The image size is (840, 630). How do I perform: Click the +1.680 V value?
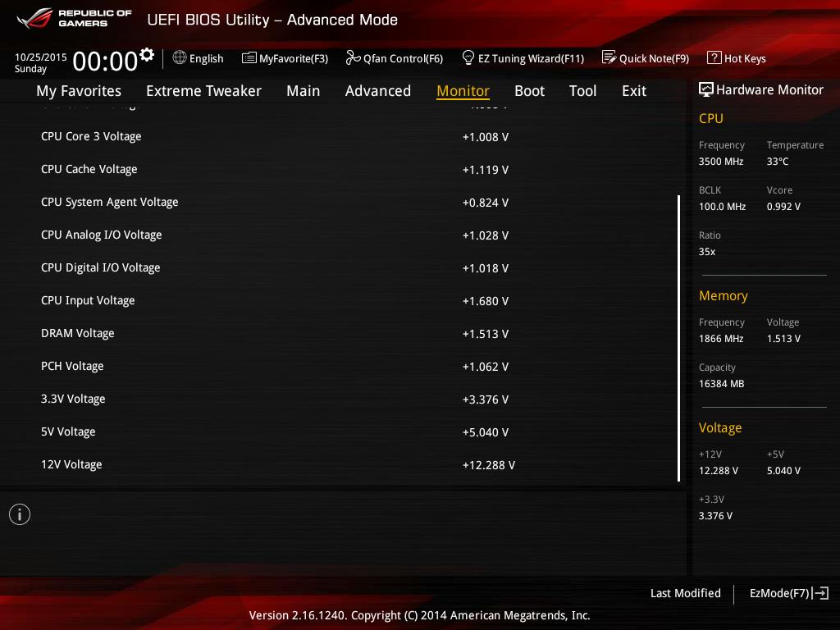point(486,301)
